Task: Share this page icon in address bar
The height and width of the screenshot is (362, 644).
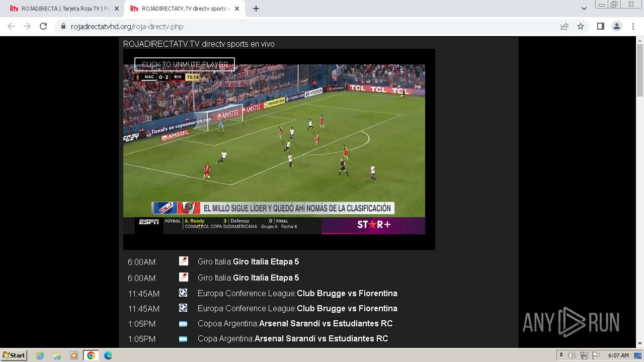Action: click(x=565, y=27)
